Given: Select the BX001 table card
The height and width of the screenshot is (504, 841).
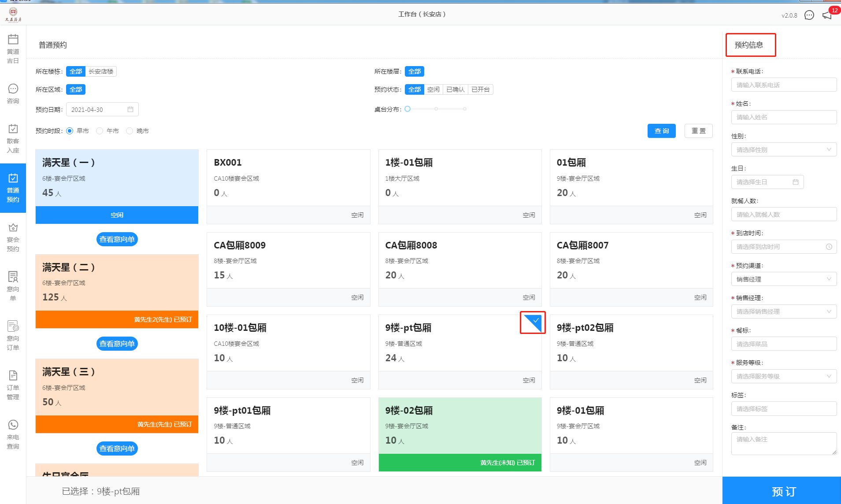Looking at the screenshot, I should click(289, 187).
